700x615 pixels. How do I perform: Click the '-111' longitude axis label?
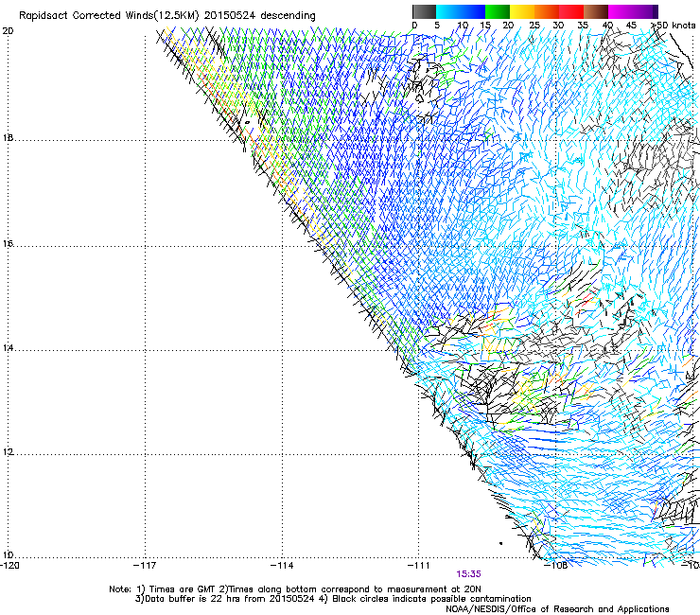click(419, 566)
